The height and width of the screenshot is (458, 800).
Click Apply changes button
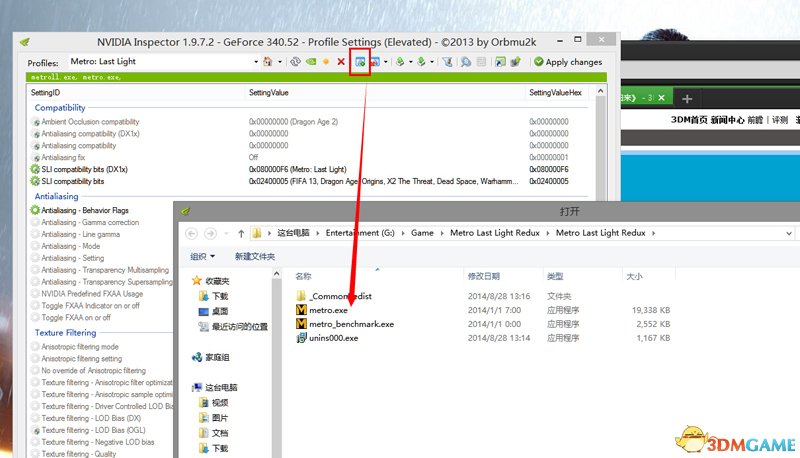tap(568, 62)
